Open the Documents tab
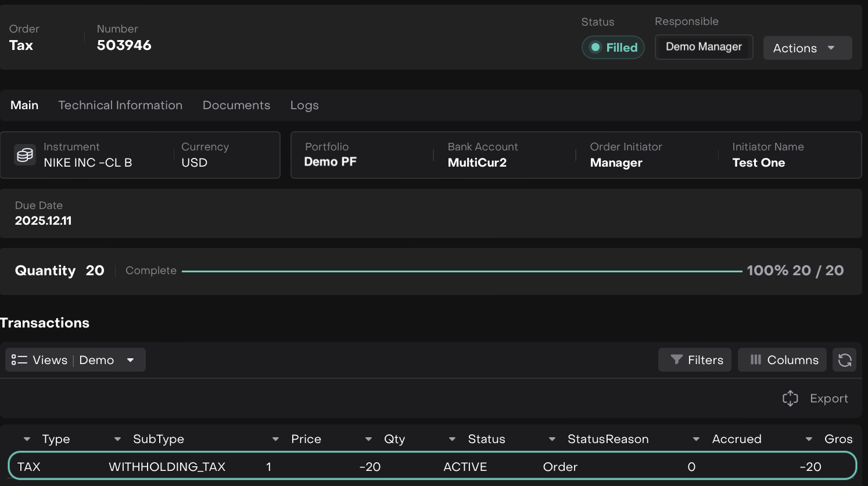Screen dimensions: 868x486 click(x=236, y=105)
